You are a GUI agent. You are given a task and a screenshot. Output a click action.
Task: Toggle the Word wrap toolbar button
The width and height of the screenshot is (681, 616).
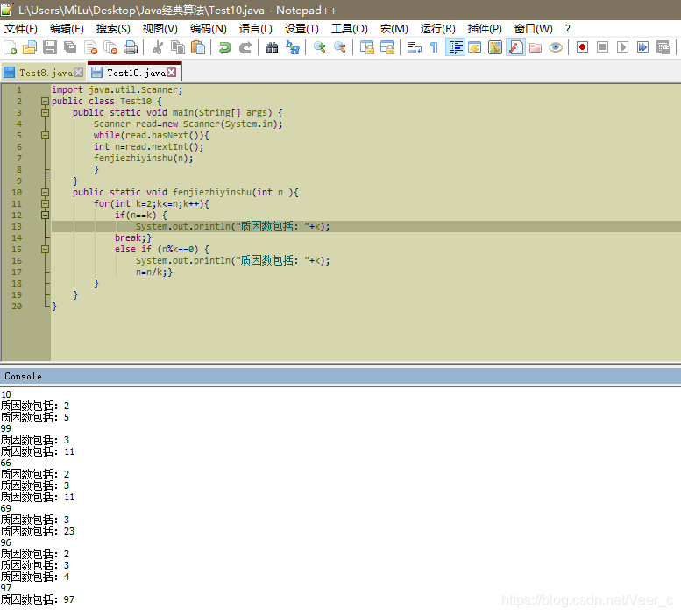tap(414, 47)
